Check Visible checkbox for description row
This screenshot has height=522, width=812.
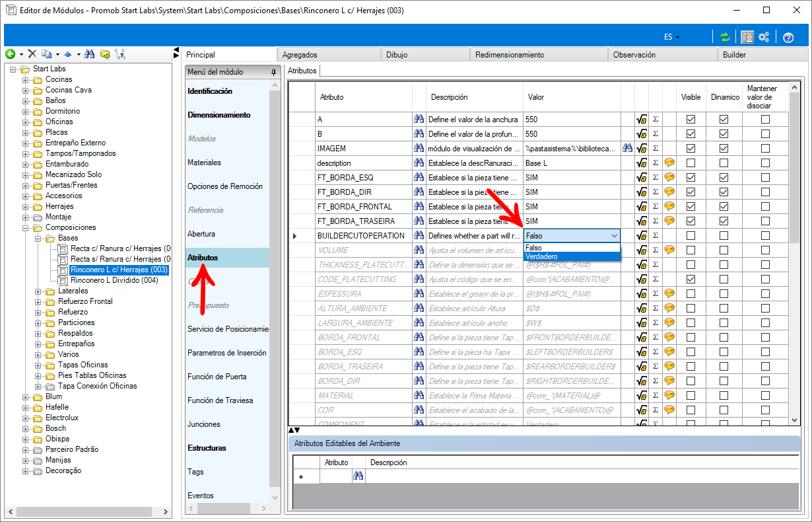point(691,163)
